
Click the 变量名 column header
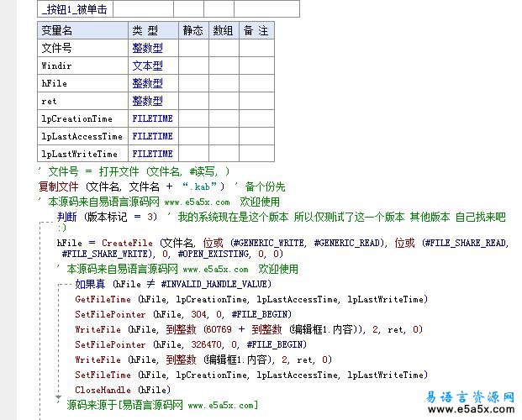click(x=83, y=30)
